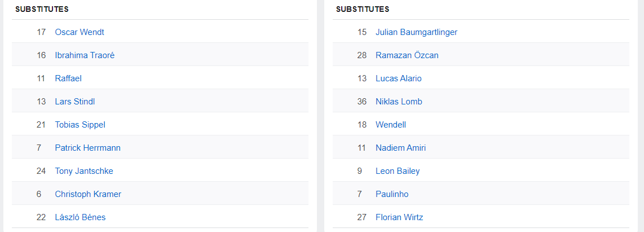Click the Ibrahima Traoré link

85,55
